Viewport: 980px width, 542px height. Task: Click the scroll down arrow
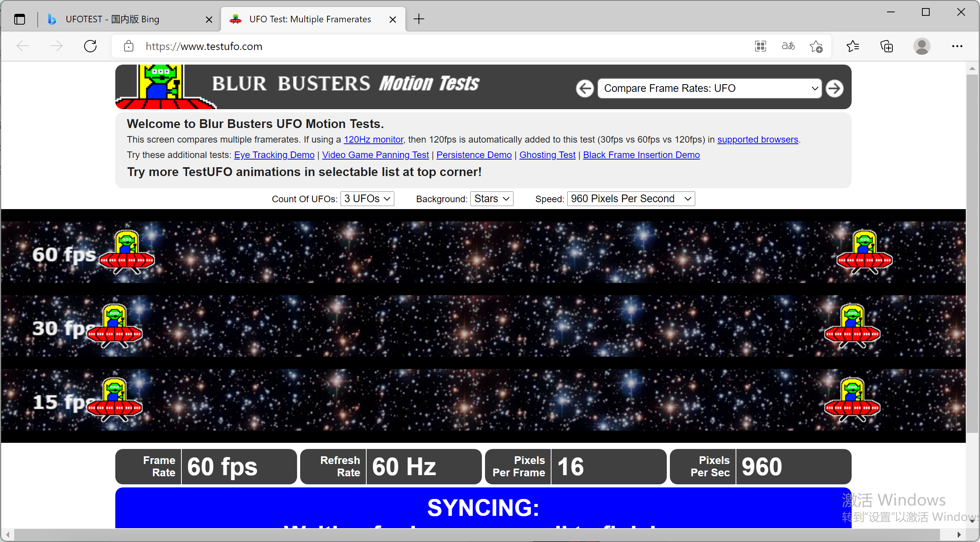(x=972, y=521)
